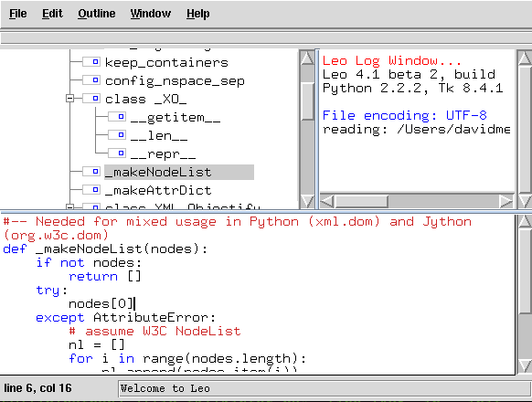This screenshot has height=402, width=532.
Task: Select the __getitem__ headline
Action: click(x=176, y=117)
